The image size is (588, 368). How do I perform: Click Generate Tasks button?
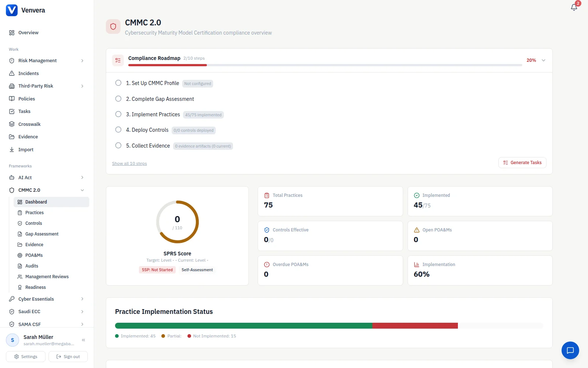tap(522, 163)
